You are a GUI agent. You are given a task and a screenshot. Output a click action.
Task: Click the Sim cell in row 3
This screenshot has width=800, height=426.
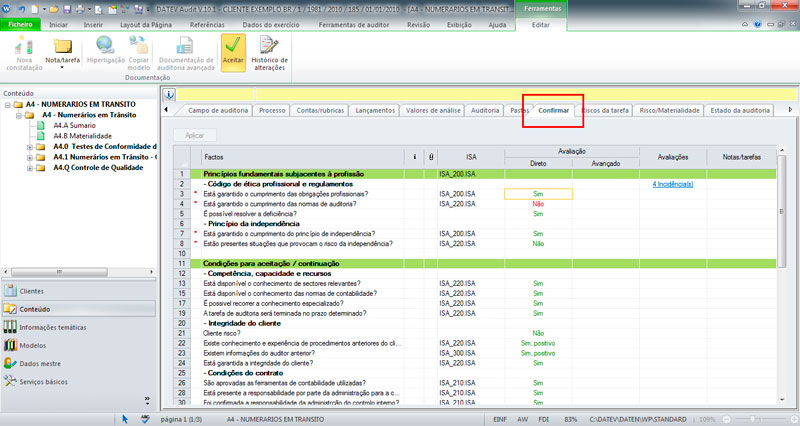click(538, 194)
